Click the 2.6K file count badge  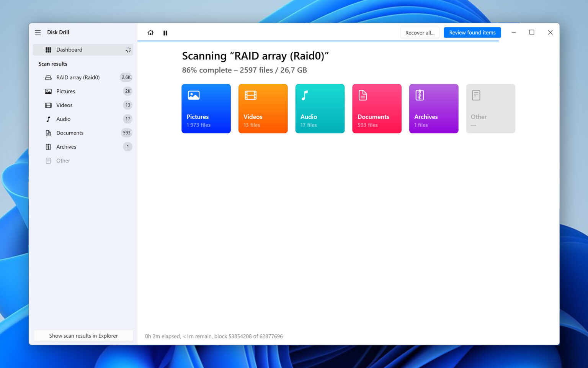tap(126, 77)
